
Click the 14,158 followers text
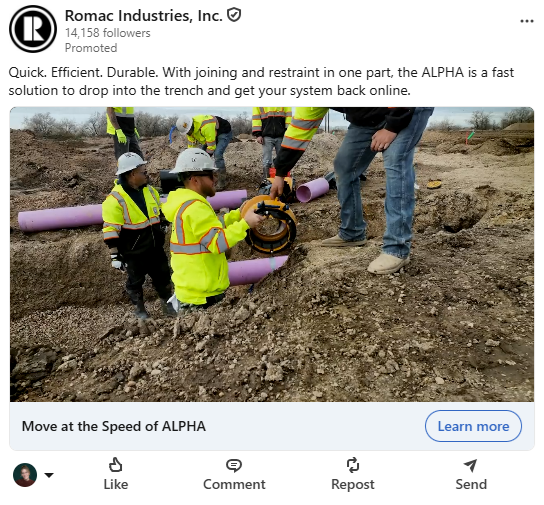pyautogui.click(x=108, y=33)
